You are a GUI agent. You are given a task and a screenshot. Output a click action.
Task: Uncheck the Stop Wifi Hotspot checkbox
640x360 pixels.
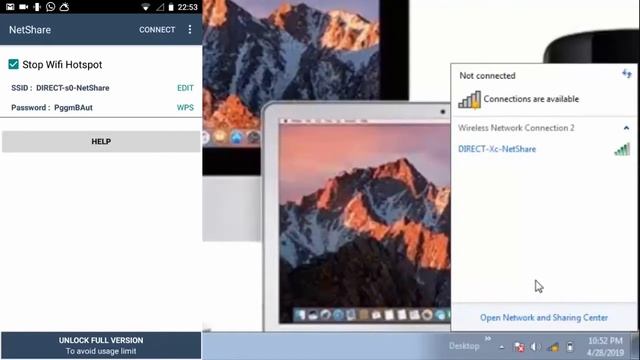tap(13, 64)
